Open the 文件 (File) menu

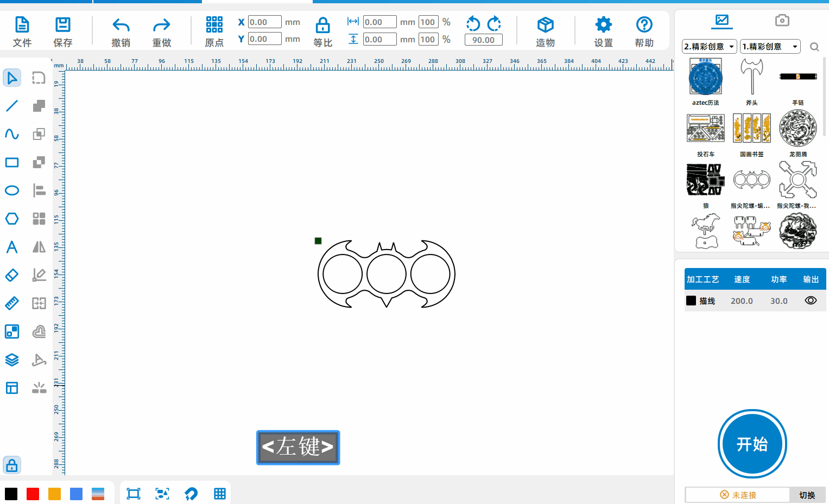pyautogui.click(x=22, y=31)
